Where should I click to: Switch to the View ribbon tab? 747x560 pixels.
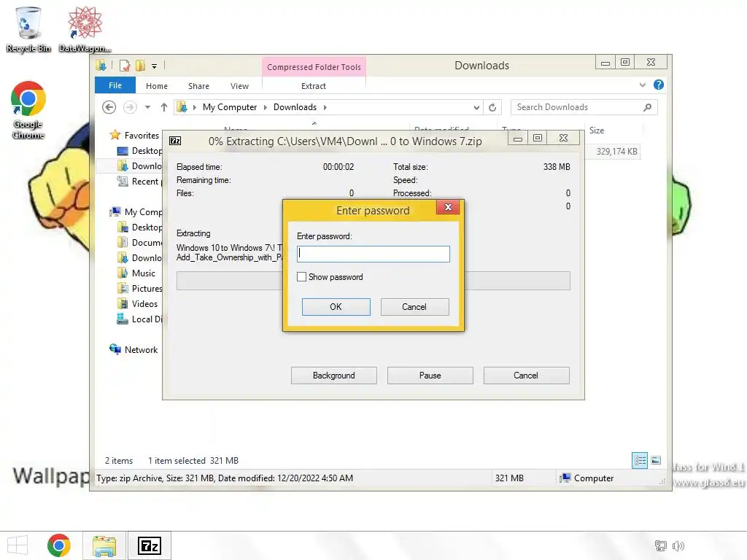(239, 86)
